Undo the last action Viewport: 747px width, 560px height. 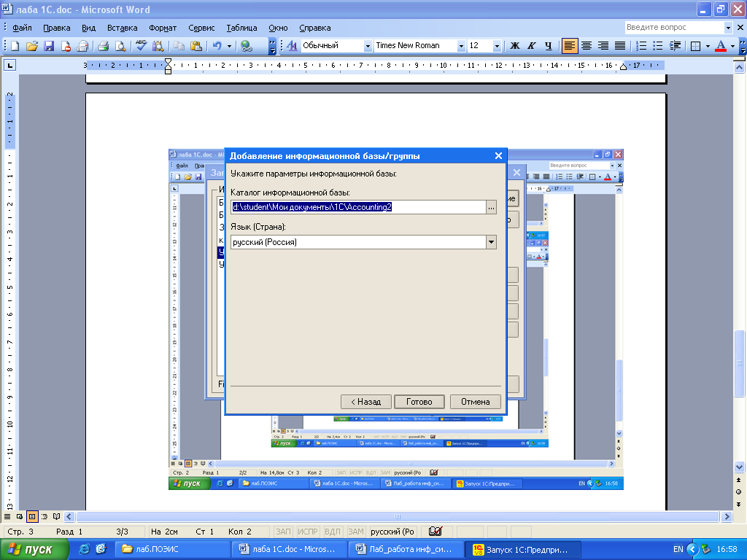[217, 46]
